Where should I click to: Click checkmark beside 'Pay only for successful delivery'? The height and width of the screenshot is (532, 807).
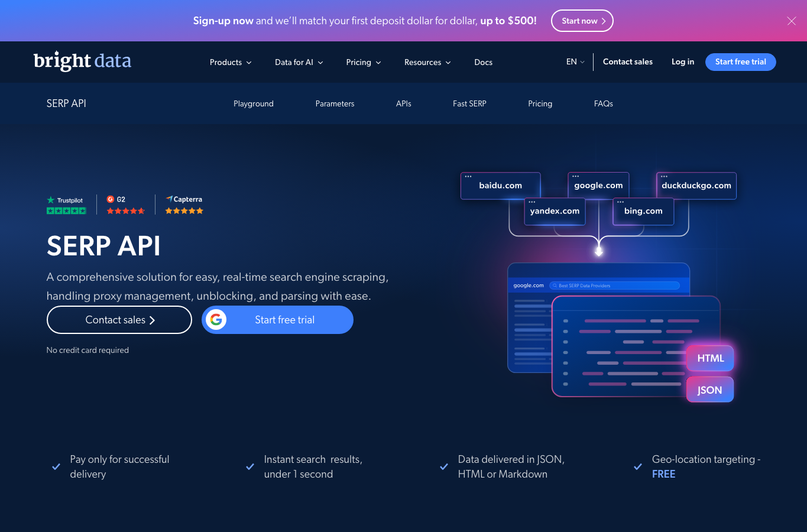coord(56,466)
